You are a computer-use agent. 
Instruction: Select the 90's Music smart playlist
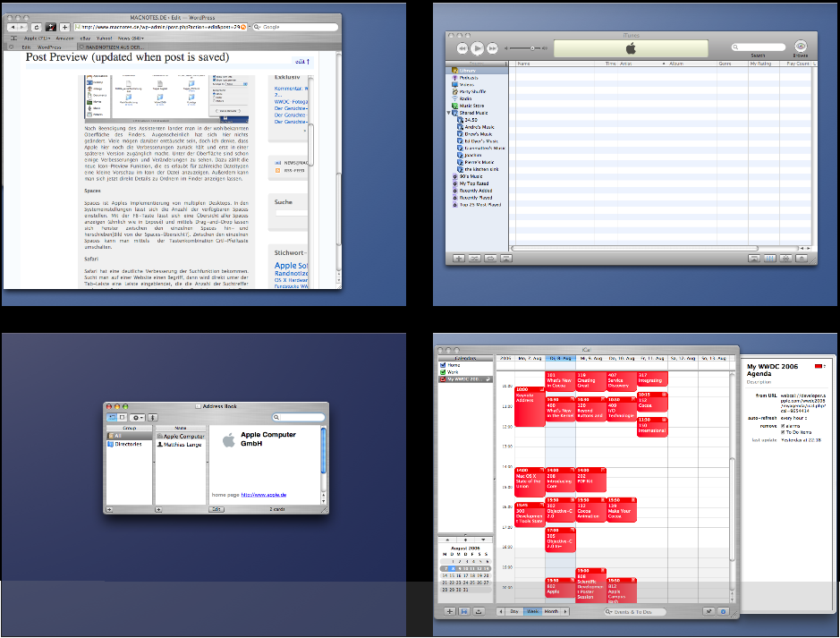(477, 176)
